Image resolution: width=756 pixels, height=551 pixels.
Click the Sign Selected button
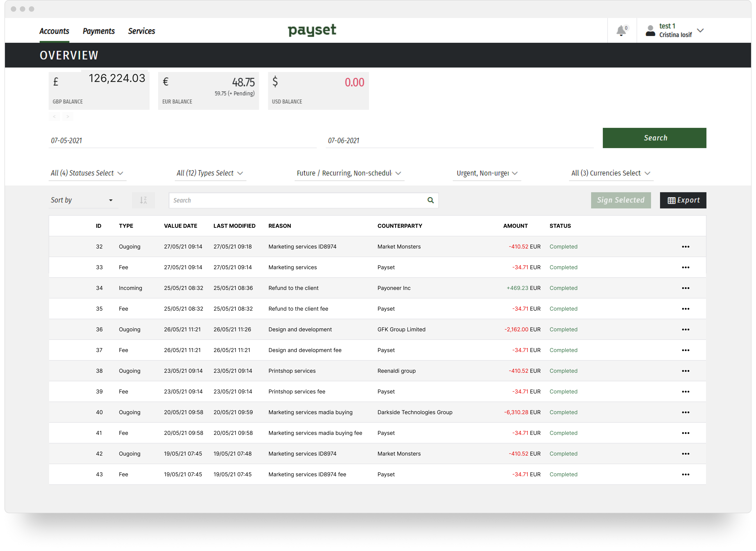pyautogui.click(x=620, y=200)
